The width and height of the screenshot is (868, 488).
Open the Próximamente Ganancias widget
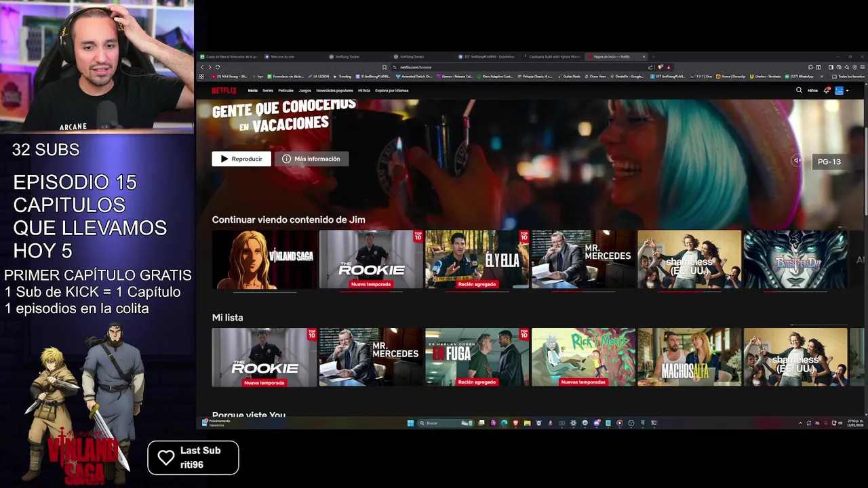(216, 423)
